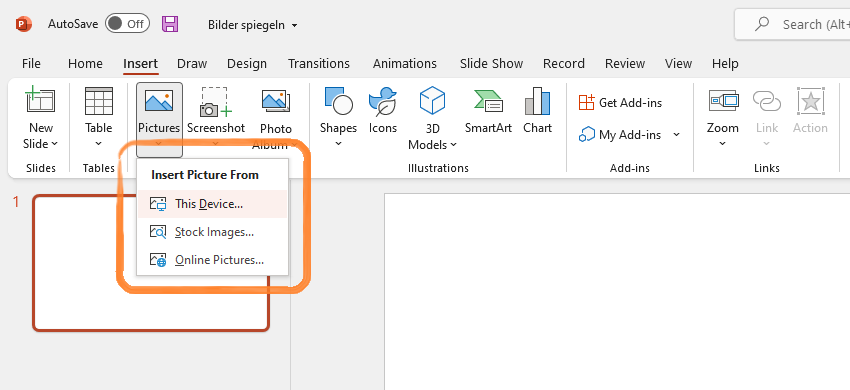Select the Slide Show tab
The height and width of the screenshot is (390, 850).
(491, 63)
